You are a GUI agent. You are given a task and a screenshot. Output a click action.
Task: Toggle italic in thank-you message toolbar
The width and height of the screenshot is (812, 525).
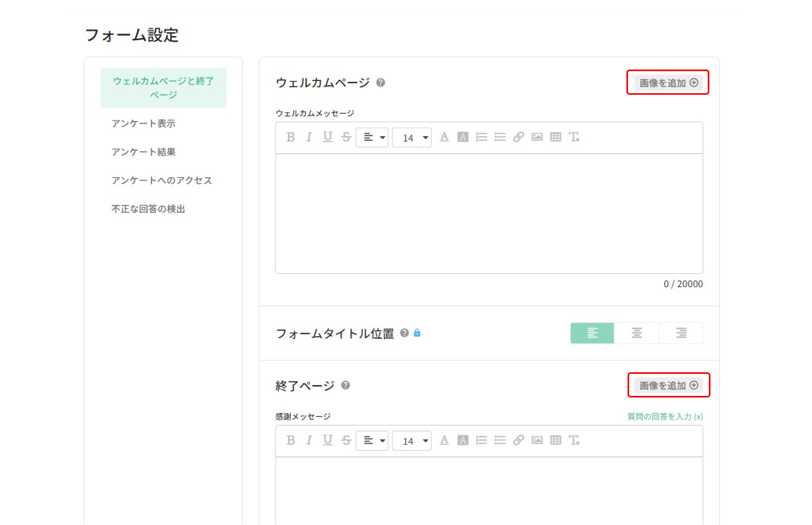coord(309,441)
